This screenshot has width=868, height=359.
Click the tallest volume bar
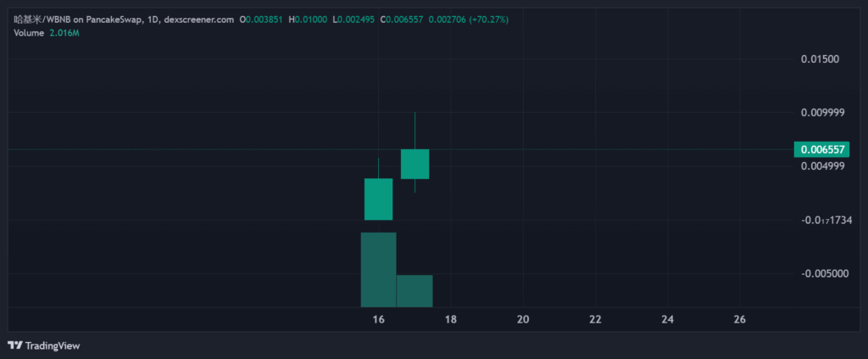[x=378, y=269]
